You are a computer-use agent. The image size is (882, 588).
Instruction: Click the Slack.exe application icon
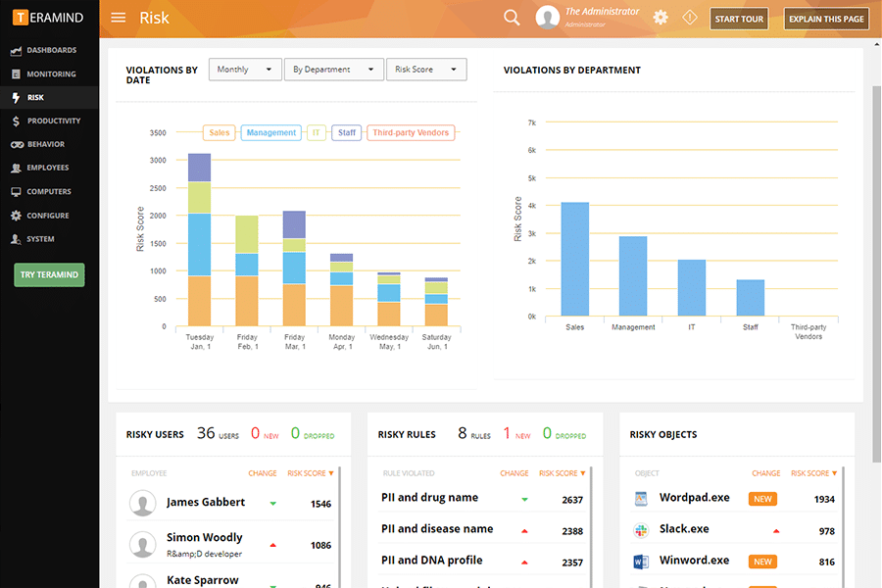[x=642, y=530]
